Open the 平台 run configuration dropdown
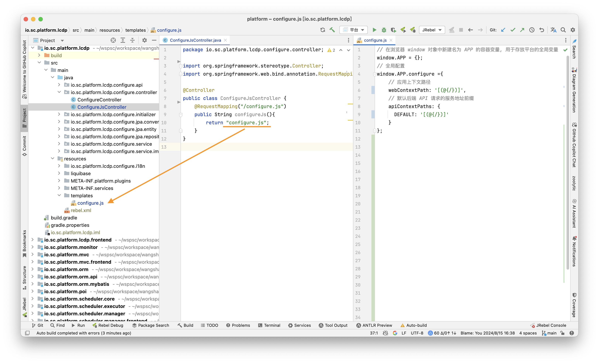This screenshot has width=599, height=364. (354, 30)
